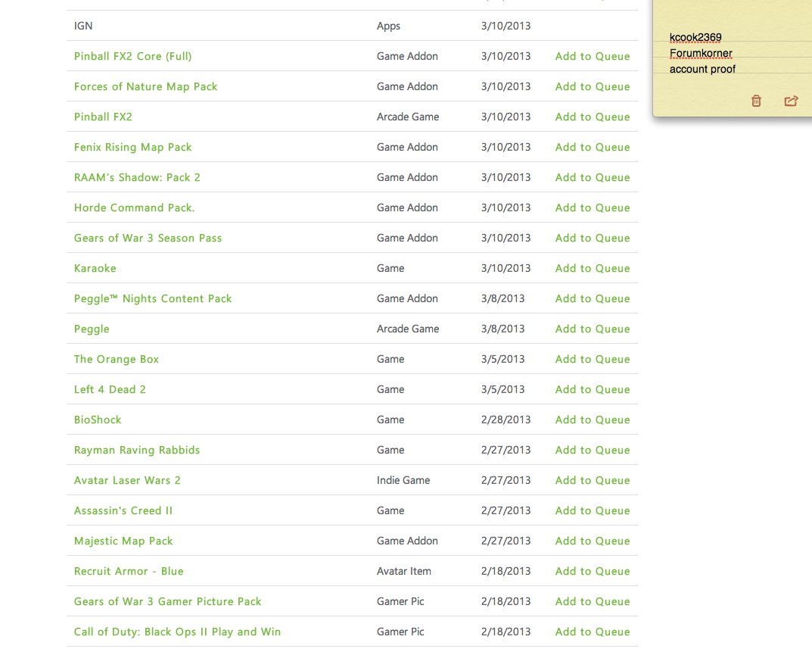Viewport: 812px width, 652px height.
Task: Open the Karaoke game link
Action: point(95,269)
